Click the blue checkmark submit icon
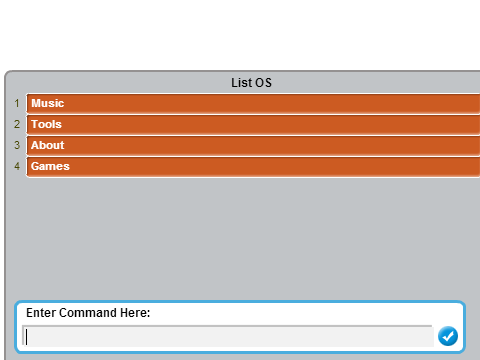 448,336
